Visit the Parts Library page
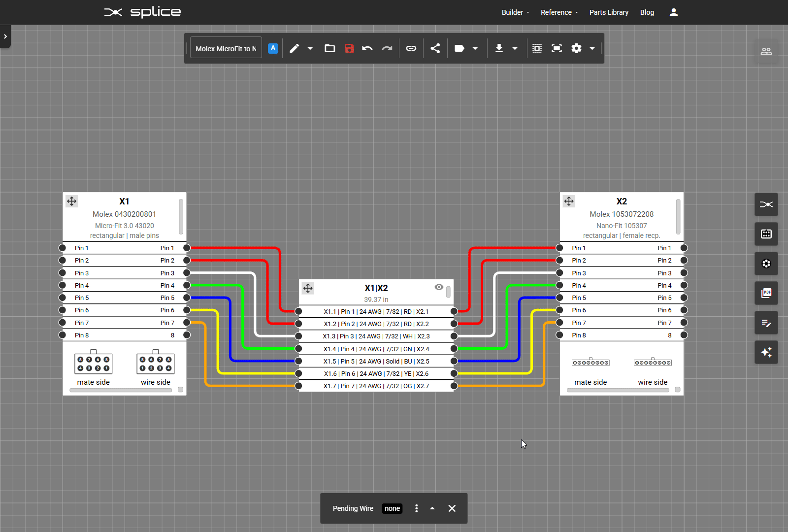Viewport: 788px width, 532px height. 609,12
